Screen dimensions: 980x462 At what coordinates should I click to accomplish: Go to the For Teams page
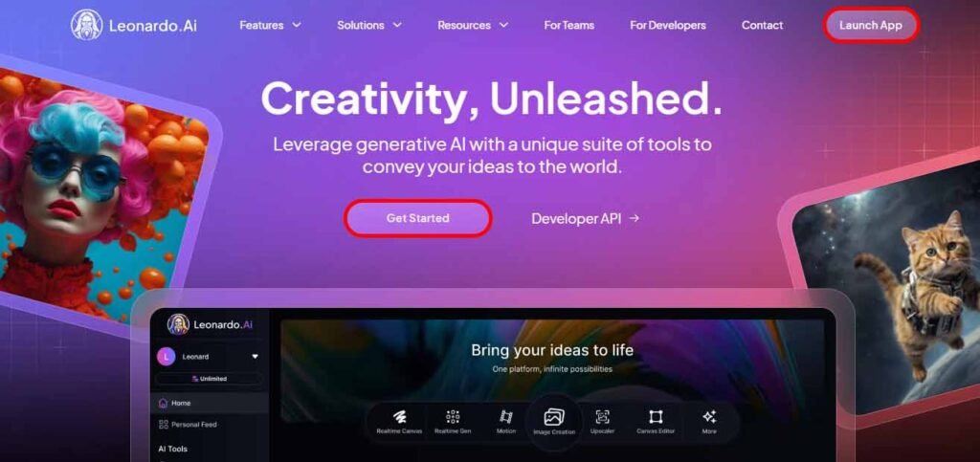click(568, 26)
